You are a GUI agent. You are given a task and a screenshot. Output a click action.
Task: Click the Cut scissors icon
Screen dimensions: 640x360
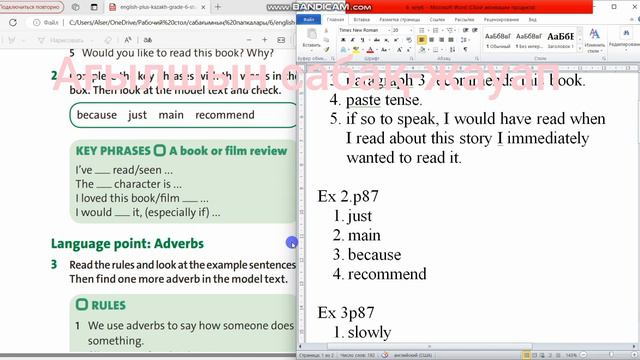[x=327, y=30]
